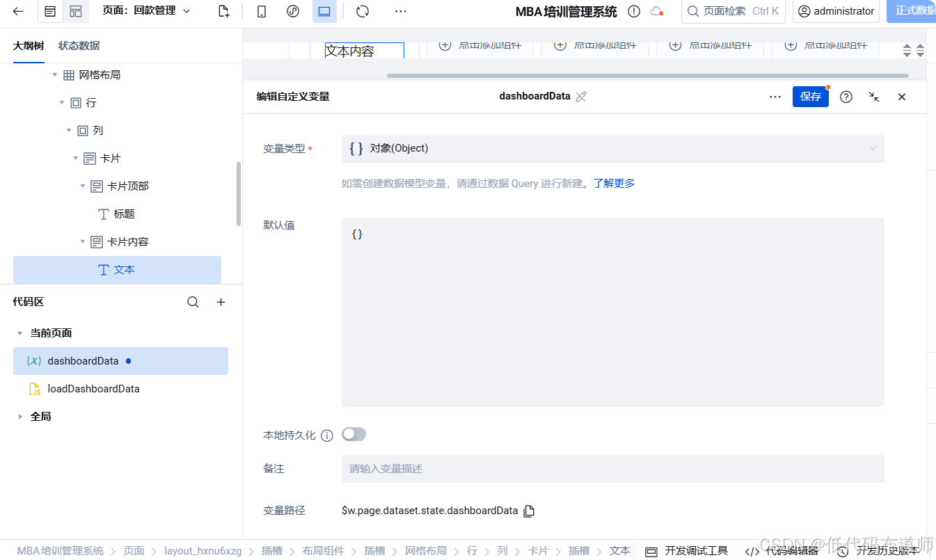
Task: Click the 了解更多 link
Action: click(614, 184)
